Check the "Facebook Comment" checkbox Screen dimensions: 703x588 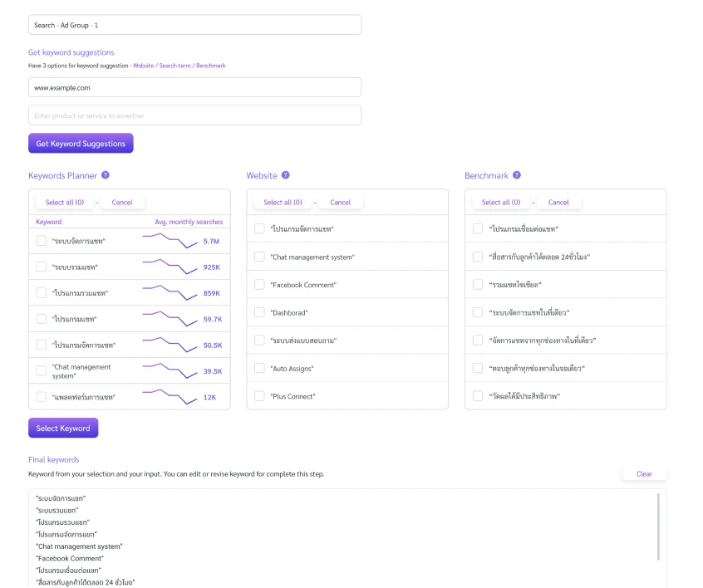pos(260,283)
